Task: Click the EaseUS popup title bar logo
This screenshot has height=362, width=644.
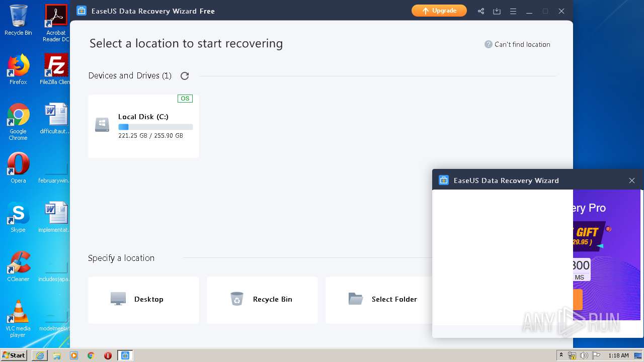Action: pyautogui.click(x=444, y=180)
